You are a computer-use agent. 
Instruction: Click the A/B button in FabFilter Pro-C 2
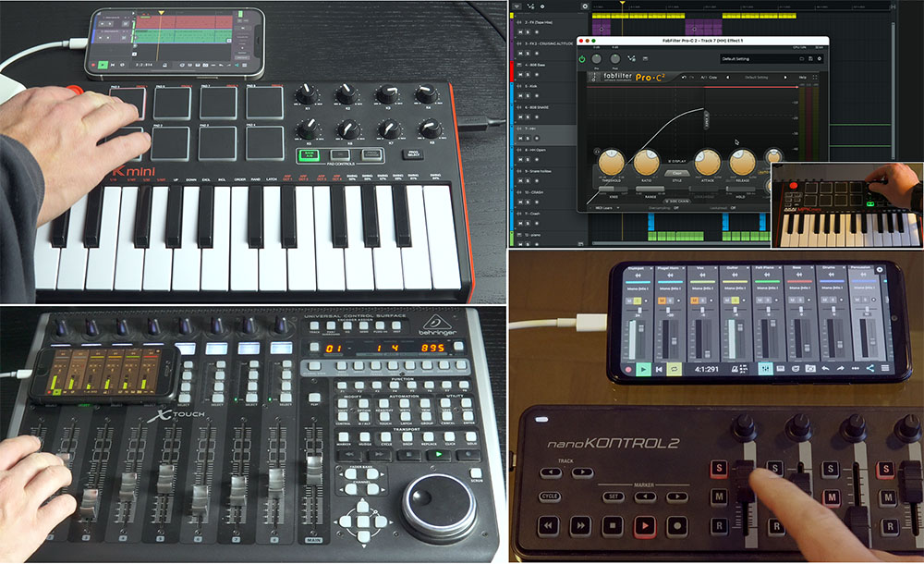(703, 78)
